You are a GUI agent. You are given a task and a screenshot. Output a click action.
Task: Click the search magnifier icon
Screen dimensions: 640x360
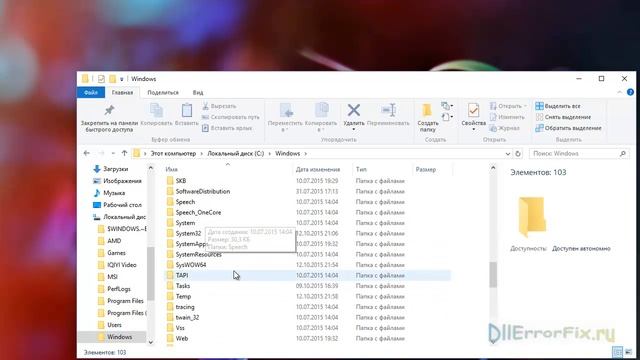tap(623, 154)
